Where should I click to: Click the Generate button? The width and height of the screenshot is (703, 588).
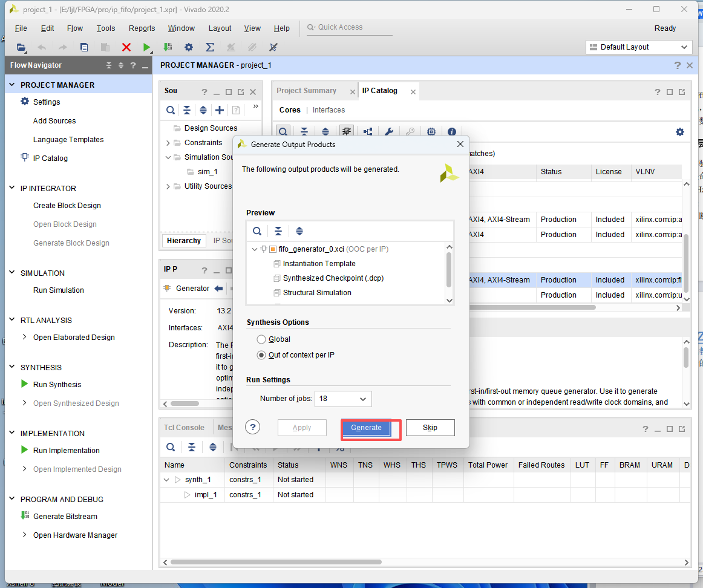[366, 428]
